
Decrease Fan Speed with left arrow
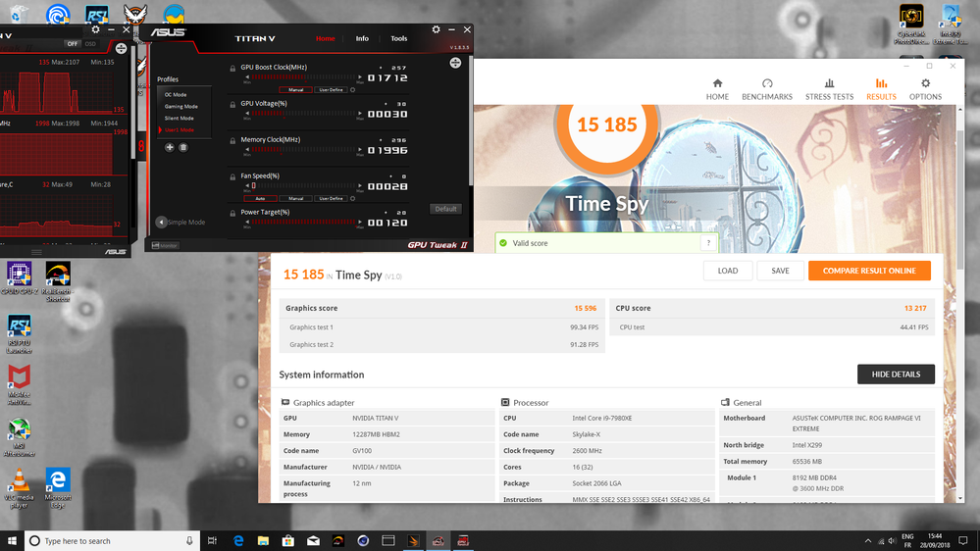point(247,185)
